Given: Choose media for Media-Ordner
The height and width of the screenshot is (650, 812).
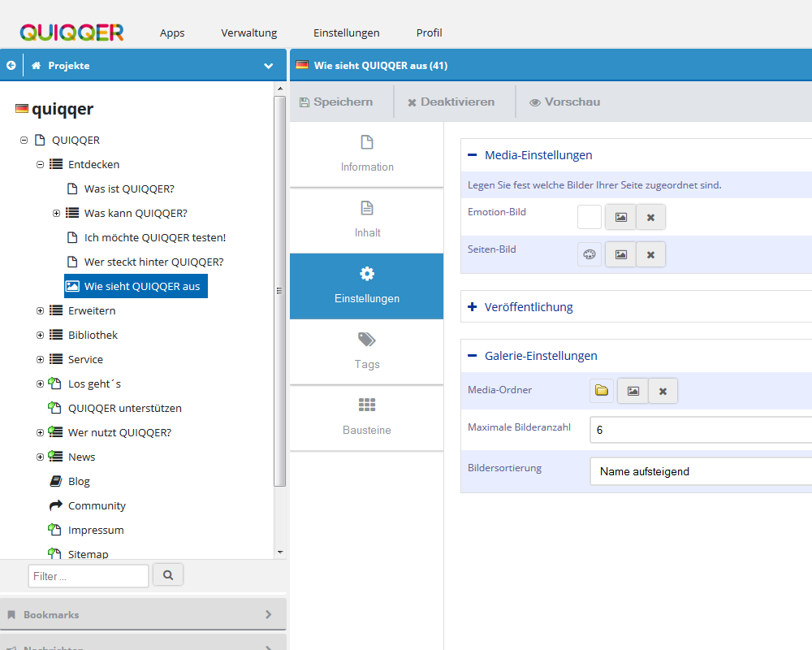Looking at the screenshot, I should 633,391.
